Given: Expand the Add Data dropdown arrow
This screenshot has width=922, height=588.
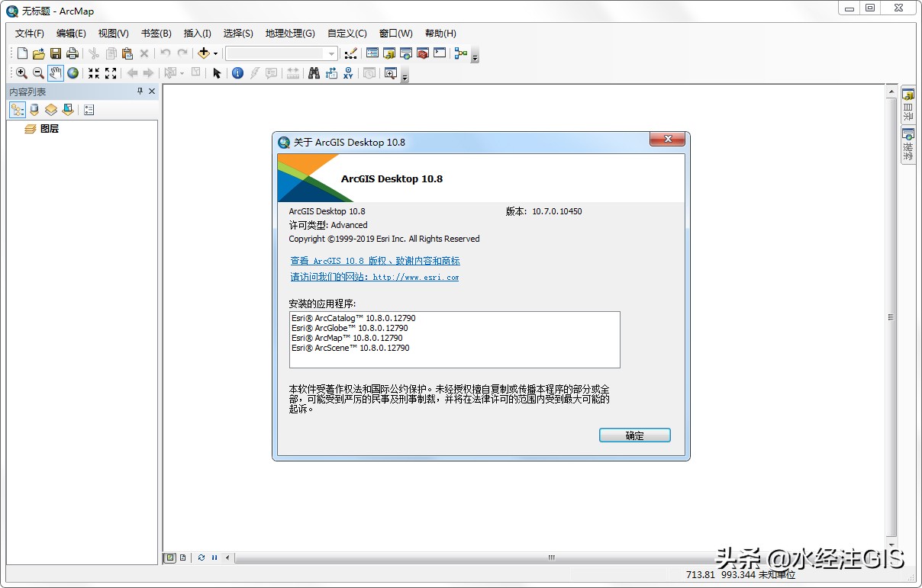Looking at the screenshot, I should [215, 53].
